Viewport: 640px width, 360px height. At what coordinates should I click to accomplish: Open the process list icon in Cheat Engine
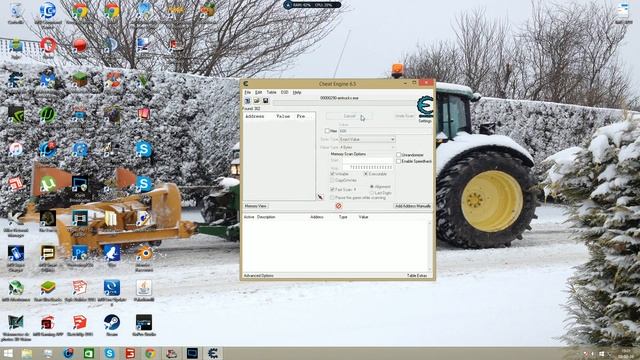coord(247,101)
